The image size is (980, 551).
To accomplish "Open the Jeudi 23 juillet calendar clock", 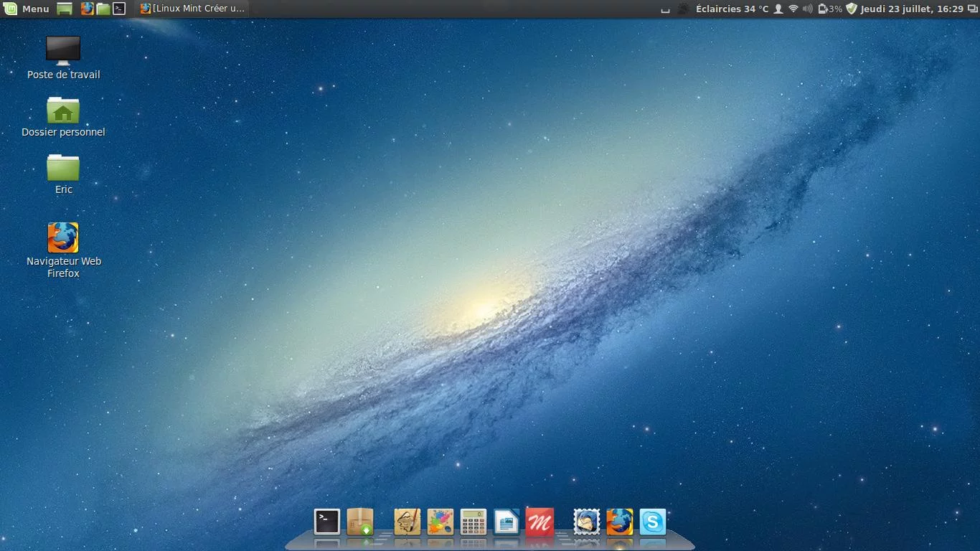I will [912, 9].
